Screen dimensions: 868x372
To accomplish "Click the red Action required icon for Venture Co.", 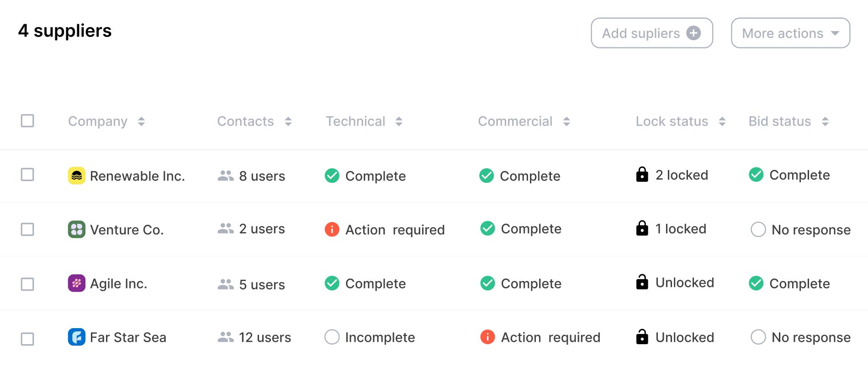I will (x=332, y=229).
